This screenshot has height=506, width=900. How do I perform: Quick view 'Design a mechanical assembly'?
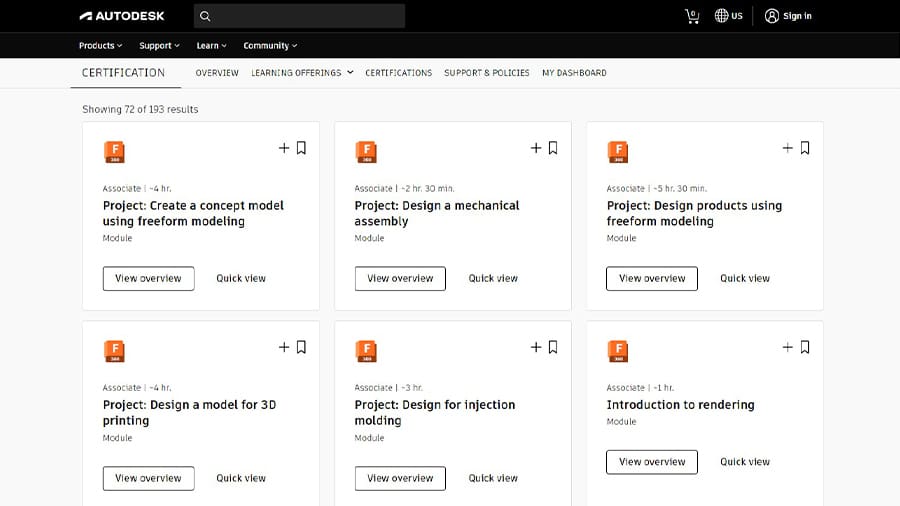[493, 278]
